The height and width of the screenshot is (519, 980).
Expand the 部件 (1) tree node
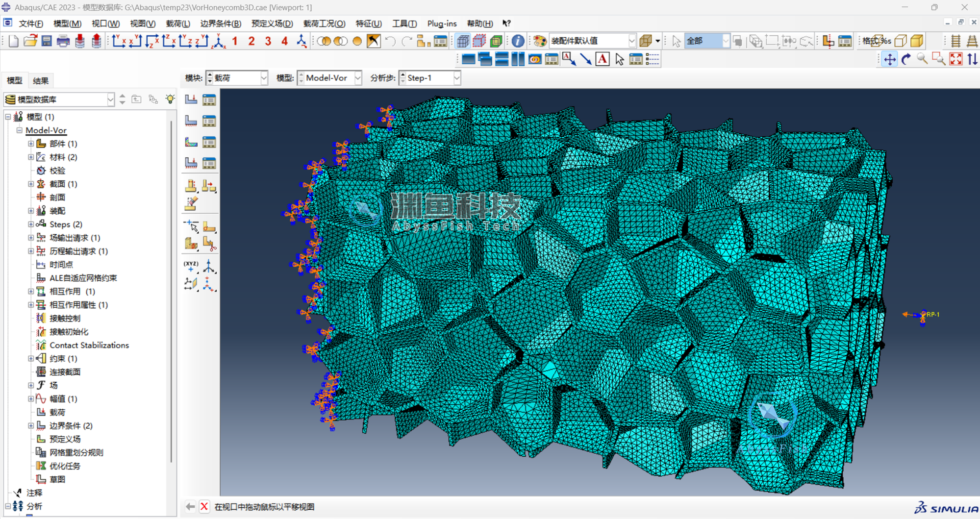coord(31,144)
